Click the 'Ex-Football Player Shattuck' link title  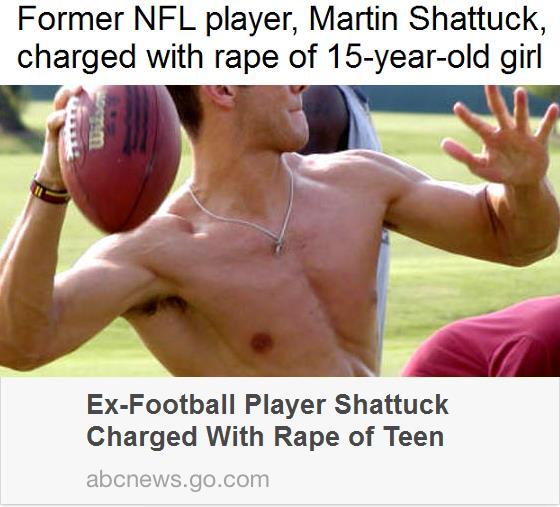coord(268,405)
